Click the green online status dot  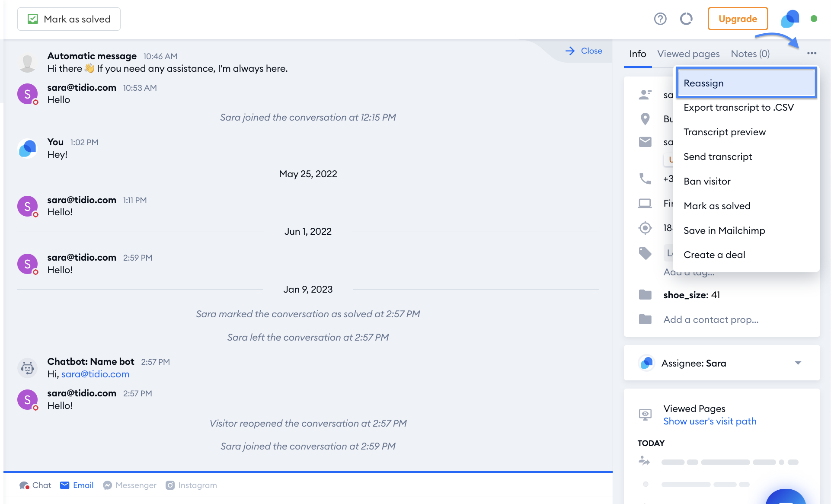[x=814, y=19]
